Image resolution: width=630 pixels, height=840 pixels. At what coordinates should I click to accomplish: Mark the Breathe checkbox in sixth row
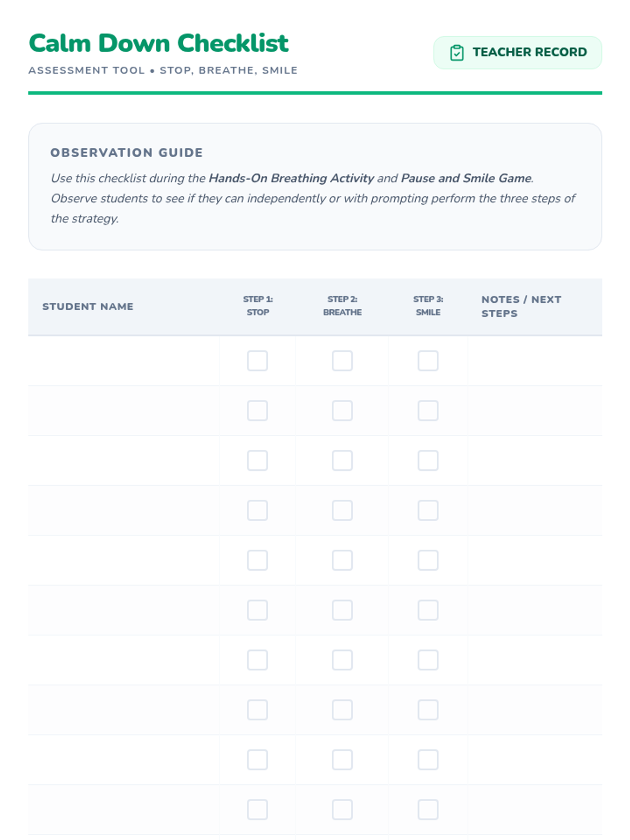(x=342, y=610)
